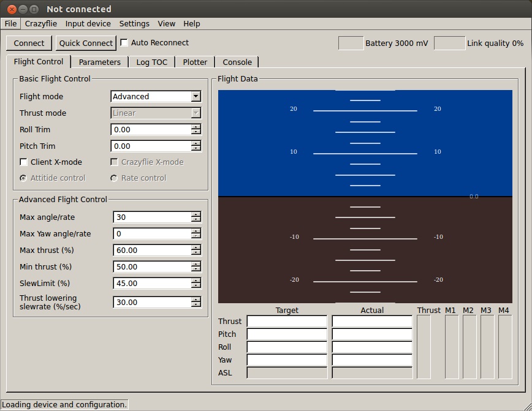Click the Max thrust (%) field
Viewport: 532px width, 411px height.
[x=153, y=251]
